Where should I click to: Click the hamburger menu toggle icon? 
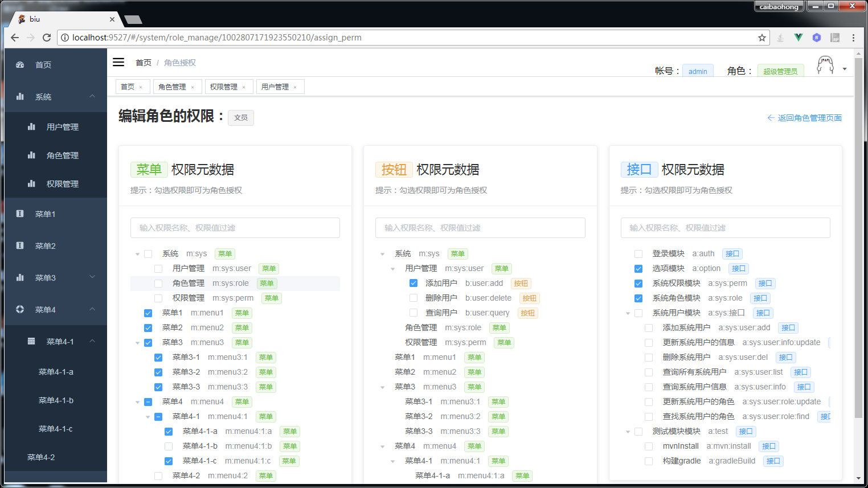coord(118,62)
